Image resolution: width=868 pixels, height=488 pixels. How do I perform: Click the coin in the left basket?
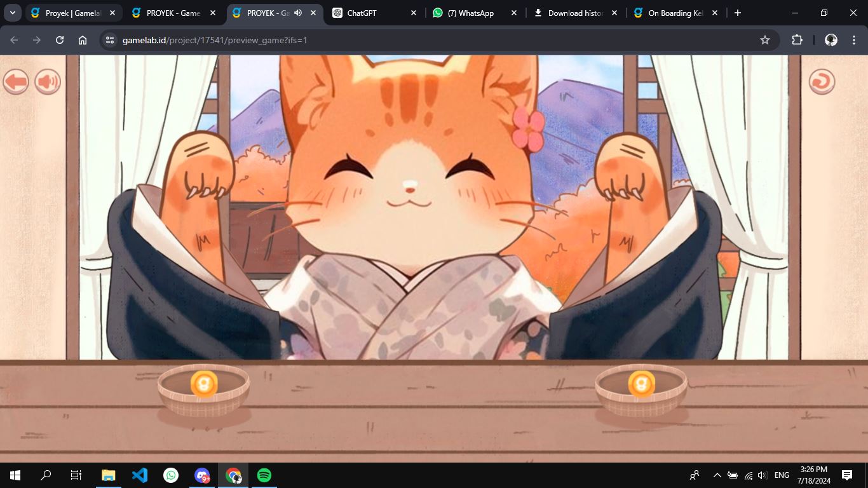pyautogui.click(x=204, y=384)
